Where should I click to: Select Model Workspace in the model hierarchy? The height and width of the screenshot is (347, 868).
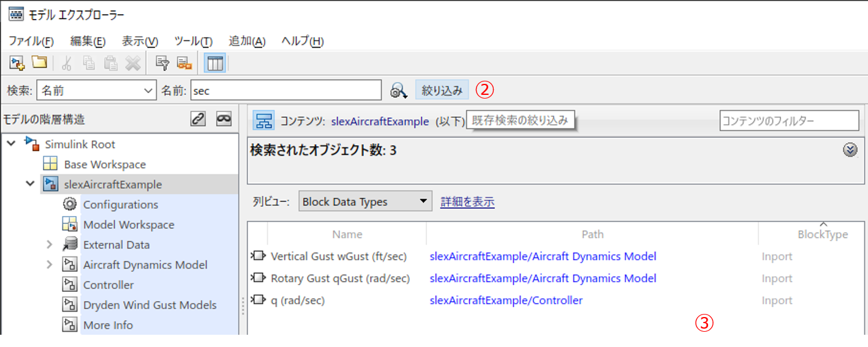point(129,225)
